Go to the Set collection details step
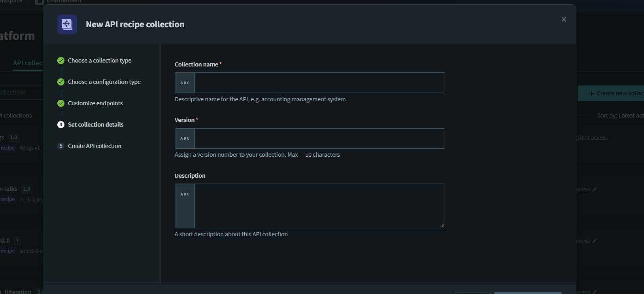This screenshot has height=294, width=644. point(96,125)
